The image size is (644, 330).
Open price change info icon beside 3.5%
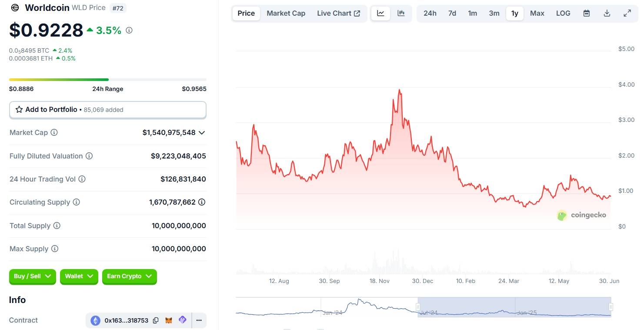click(x=129, y=30)
